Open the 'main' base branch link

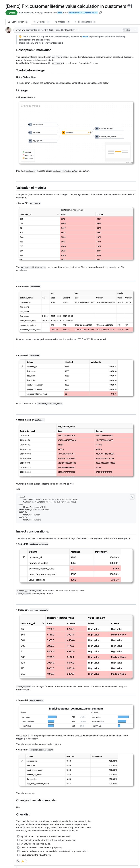coord(60,12)
